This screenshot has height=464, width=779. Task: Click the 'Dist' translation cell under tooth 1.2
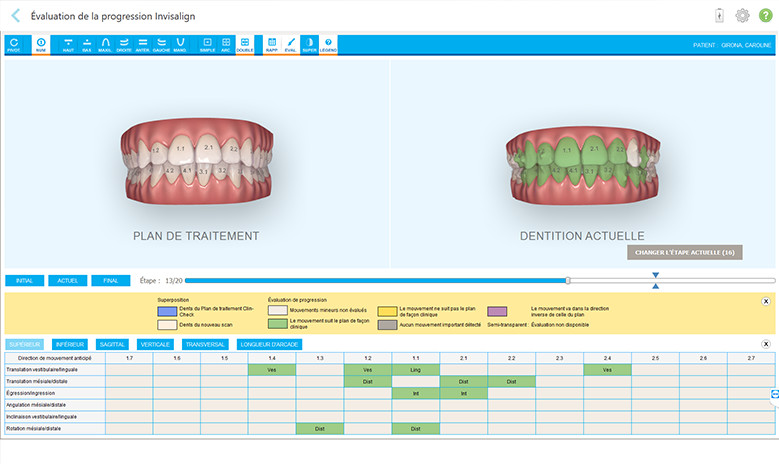coord(368,382)
